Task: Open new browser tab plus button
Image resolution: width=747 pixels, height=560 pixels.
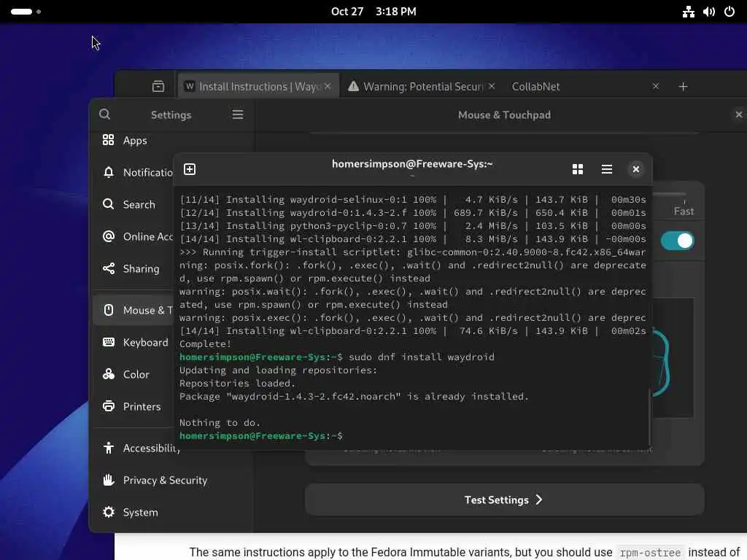Action: click(683, 87)
